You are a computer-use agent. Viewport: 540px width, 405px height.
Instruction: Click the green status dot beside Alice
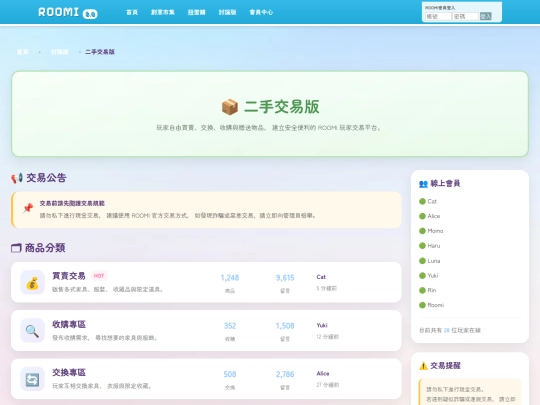coord(422,216)
